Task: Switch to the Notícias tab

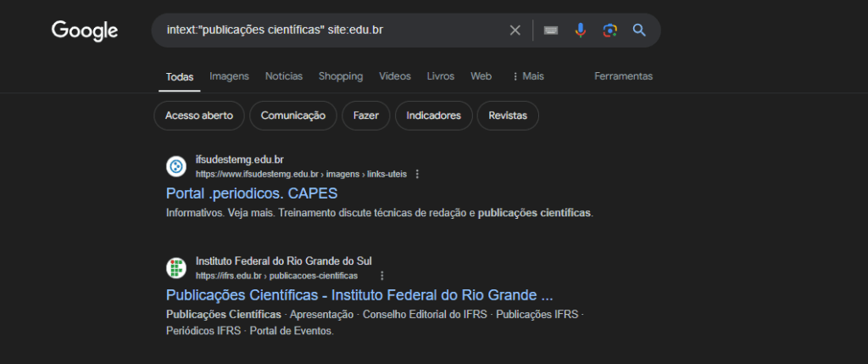Action: tap(283, 76)
